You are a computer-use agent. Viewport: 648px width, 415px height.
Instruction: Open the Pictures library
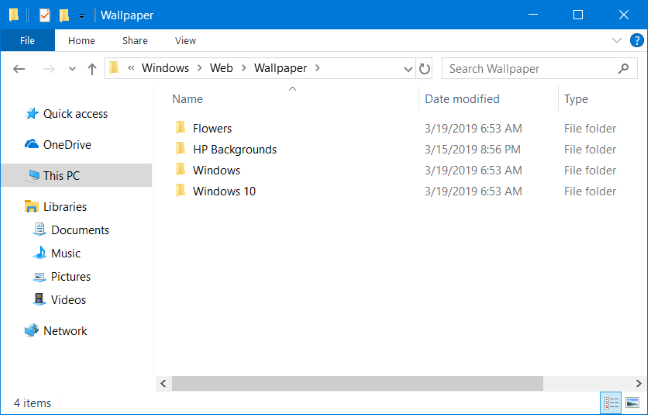click(x=70, y=277)
